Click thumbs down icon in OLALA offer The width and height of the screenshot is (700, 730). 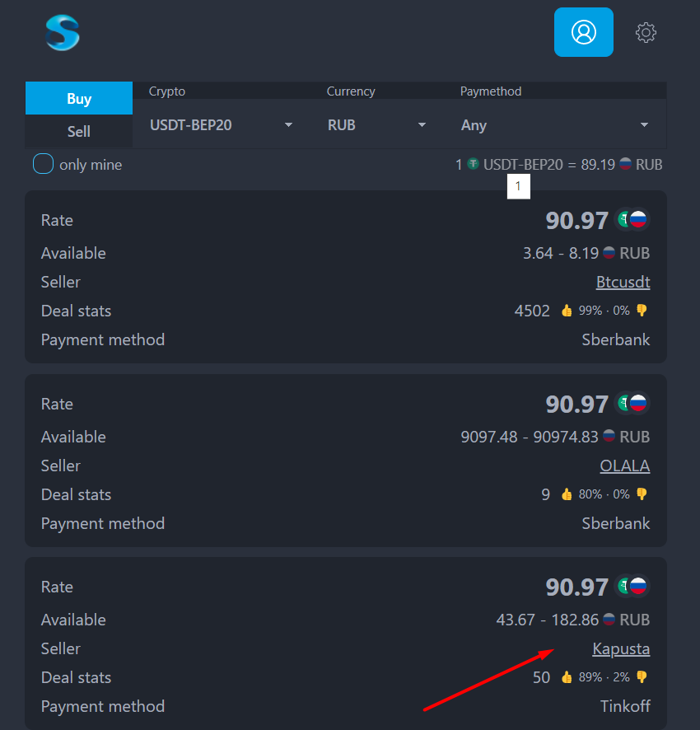(642, 494)
